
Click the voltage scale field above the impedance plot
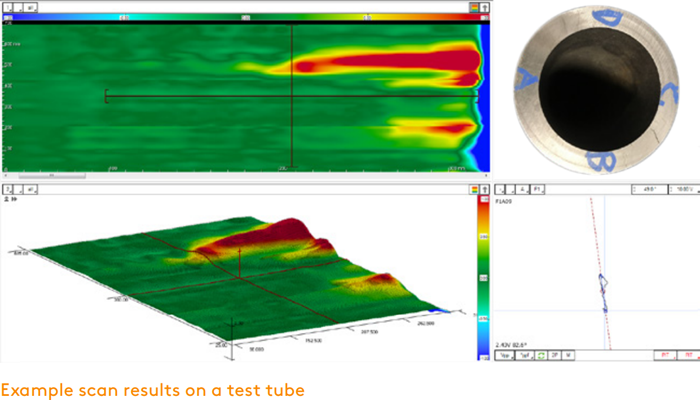pyautogui.click(x=683, y=187)
